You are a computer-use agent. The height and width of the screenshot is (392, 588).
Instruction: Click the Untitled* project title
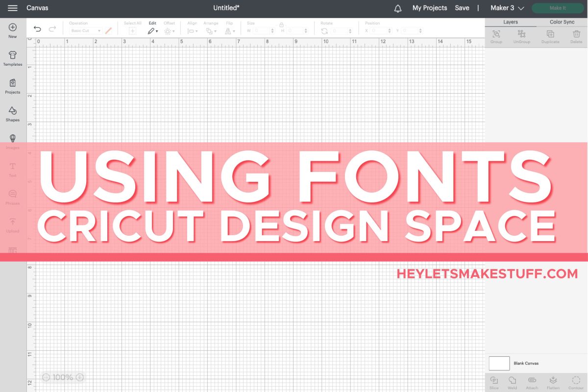(x=226, y=8)
